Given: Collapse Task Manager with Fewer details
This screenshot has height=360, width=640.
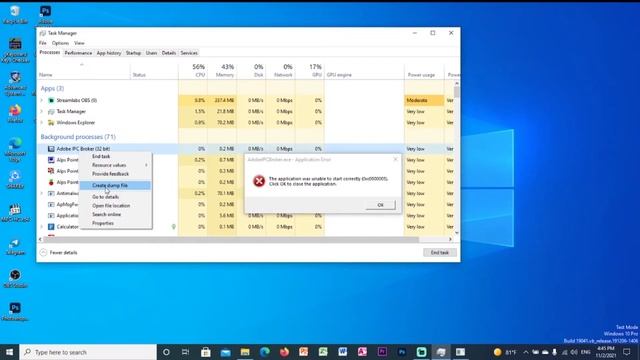Looking at the screenshot, I should click(x=58, y=253).
